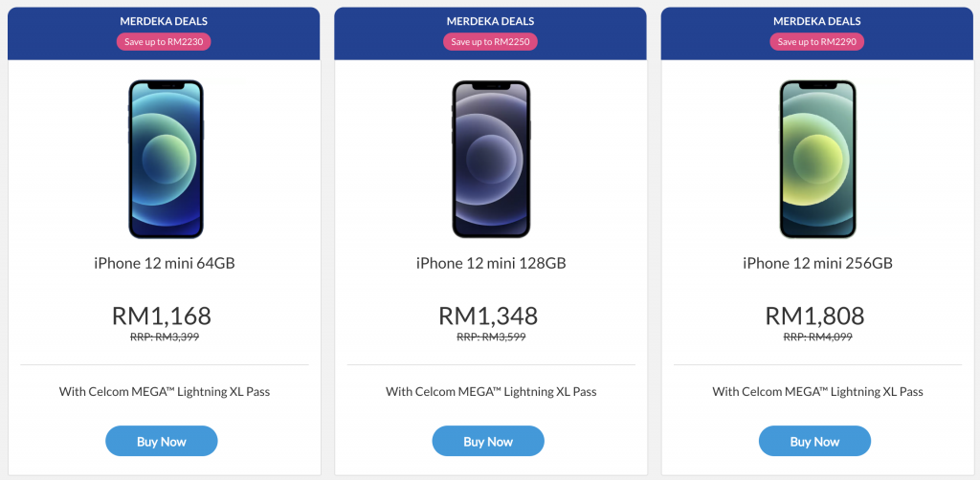
Task: Open the iPhone 12 mini 128GB title
Action: click(491, 263)
